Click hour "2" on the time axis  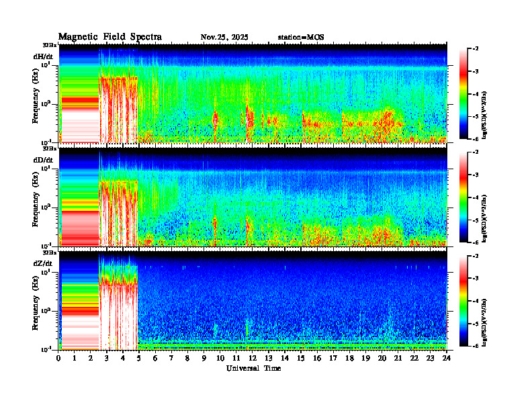91,358
